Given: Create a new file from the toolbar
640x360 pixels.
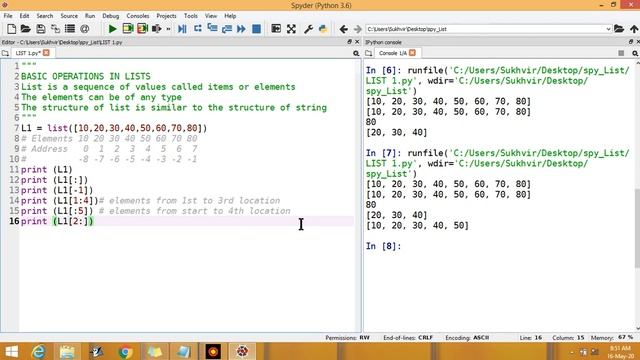Looking at the screenshot, I should tap(11, 29).
